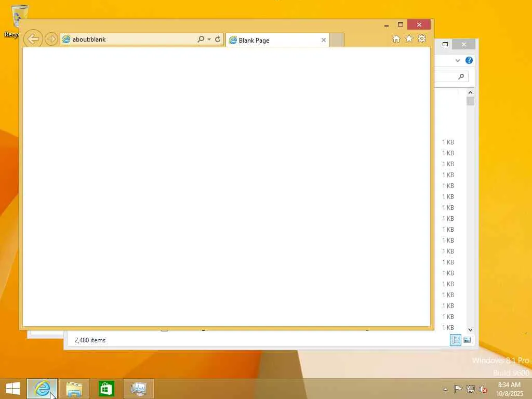The image size is (532, 399).
Task: Show hidden tray icons arrow
Action: click(445, 389)
